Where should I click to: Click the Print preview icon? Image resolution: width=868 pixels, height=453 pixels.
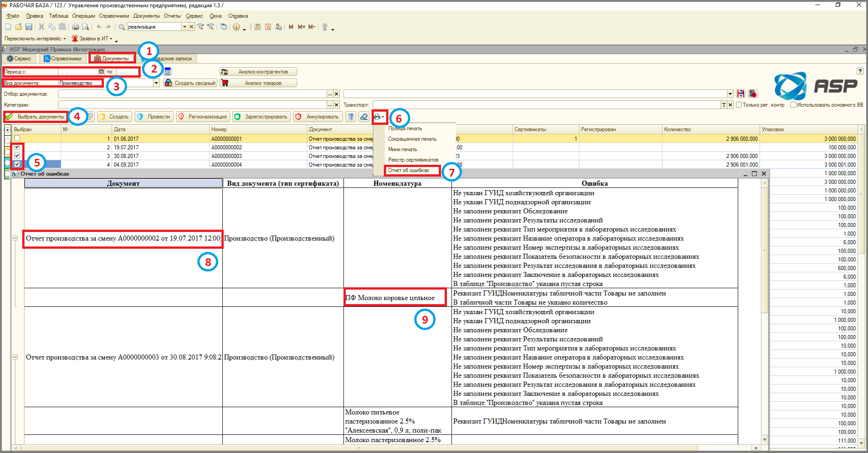coord(85,27)
